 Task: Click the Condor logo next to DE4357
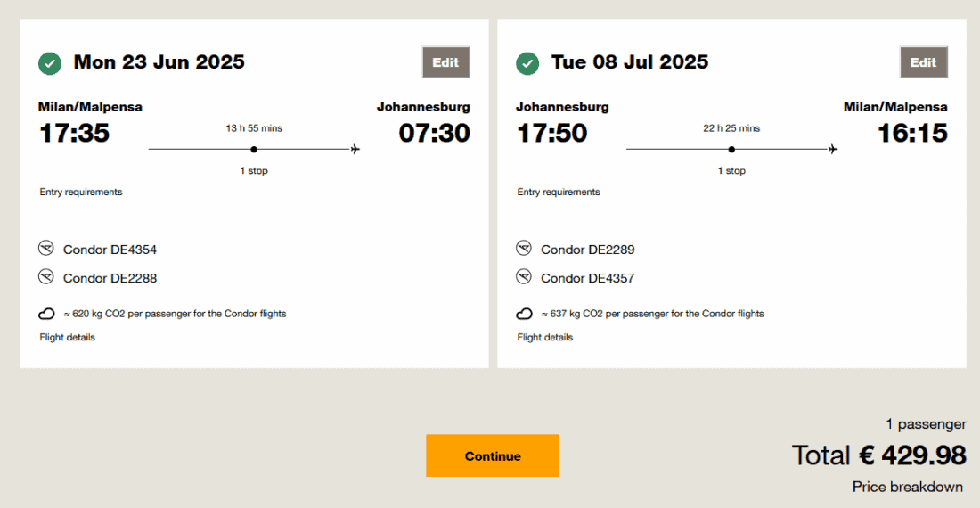coord(525,277)
